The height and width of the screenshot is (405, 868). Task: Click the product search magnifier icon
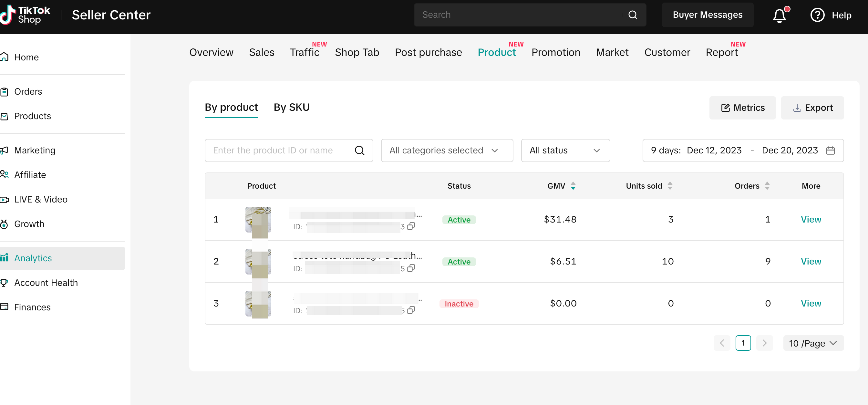tap(359, 151)
